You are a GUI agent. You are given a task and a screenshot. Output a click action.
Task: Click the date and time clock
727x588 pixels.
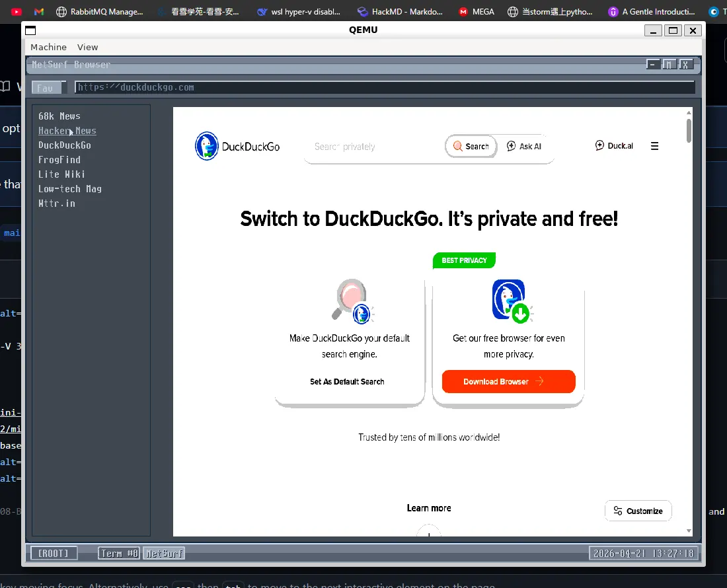(x=644, y=553)
